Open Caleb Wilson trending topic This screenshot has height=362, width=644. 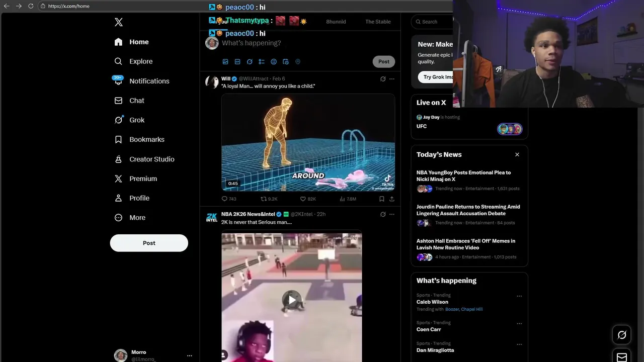point(432,302)
